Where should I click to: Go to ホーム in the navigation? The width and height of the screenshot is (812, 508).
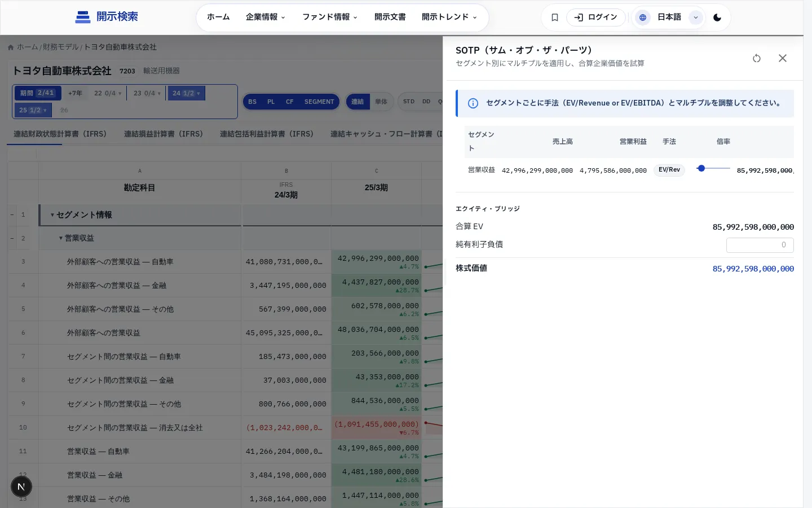click(218, 17)
